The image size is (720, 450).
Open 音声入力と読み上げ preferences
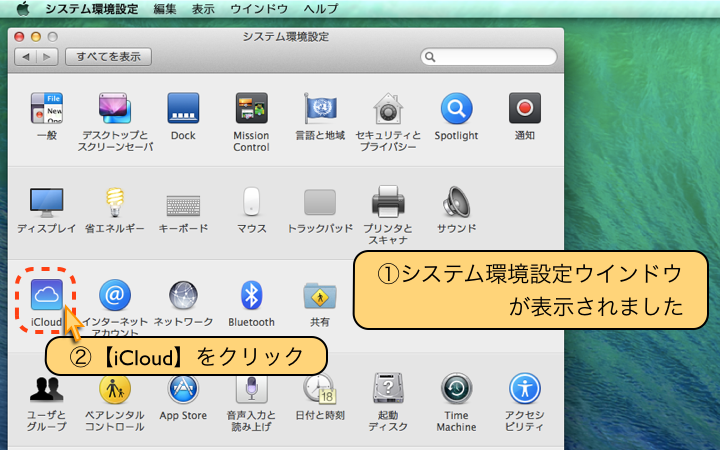251,389
